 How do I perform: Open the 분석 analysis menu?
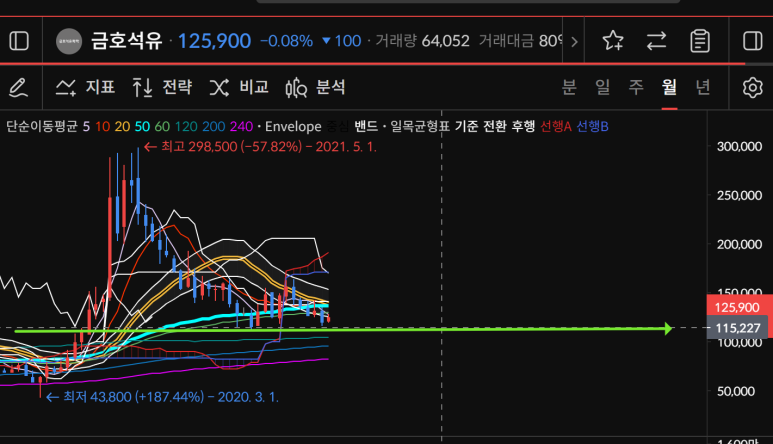click(x=316, y=88)
